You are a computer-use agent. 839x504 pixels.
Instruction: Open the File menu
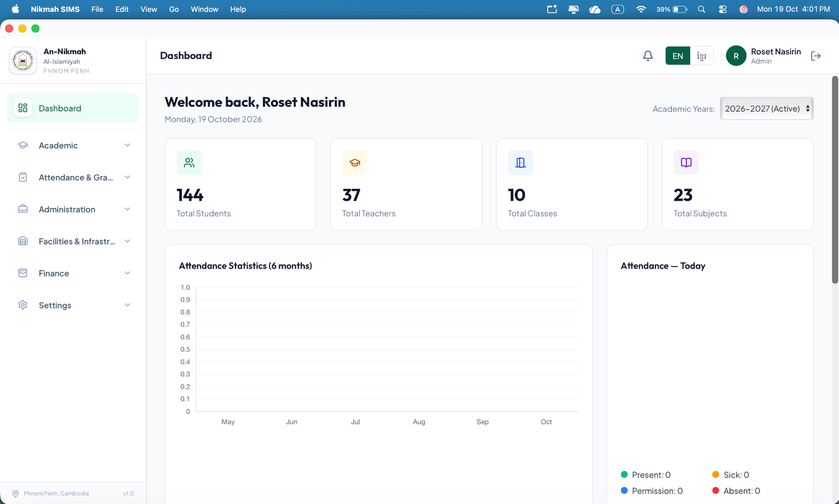(x=97, y=9)
